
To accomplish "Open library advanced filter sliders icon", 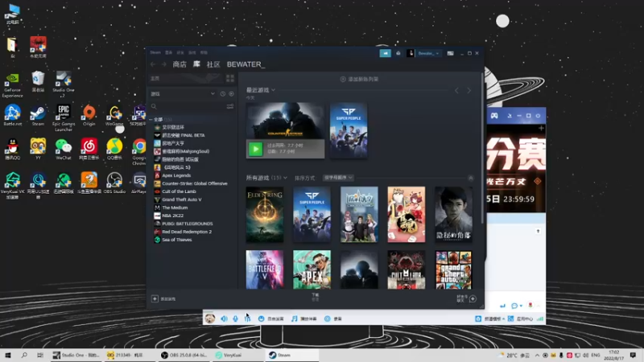I will tap(230, 107).
